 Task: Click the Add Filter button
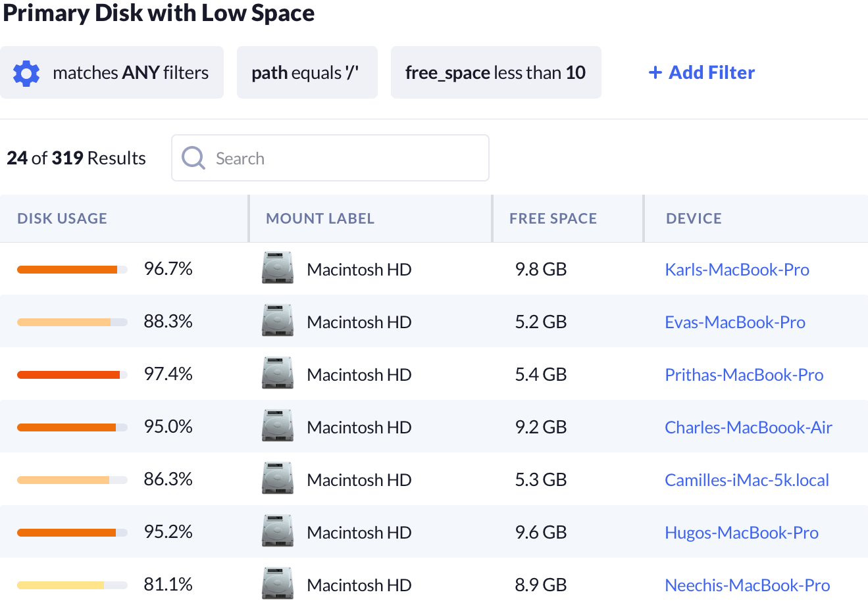tap(702, 73)
